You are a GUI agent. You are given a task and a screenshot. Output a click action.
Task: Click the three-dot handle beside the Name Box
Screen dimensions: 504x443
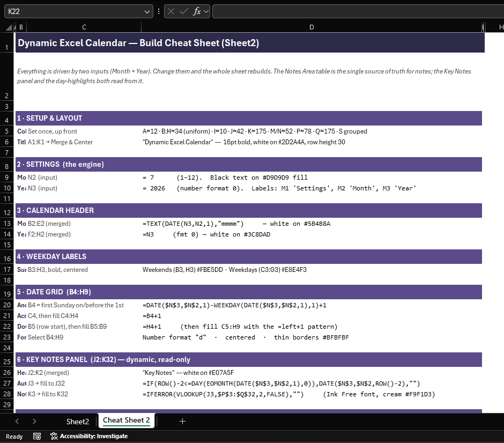159,12
